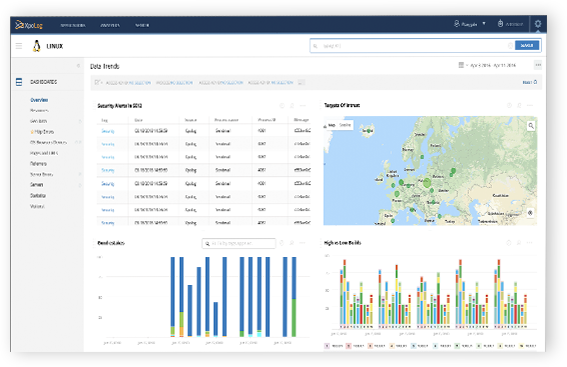This screenshot has height=367, width=567.
Task: Click the magnifier search icon on the map
Action: (x=531, y=126)
